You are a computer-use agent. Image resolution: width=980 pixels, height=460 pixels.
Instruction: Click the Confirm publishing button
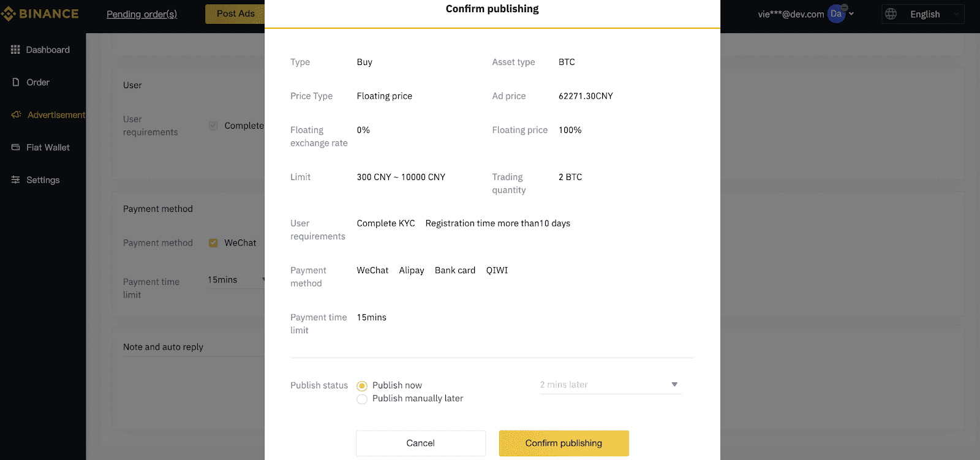pyautogui.click(x=563, y=443)
